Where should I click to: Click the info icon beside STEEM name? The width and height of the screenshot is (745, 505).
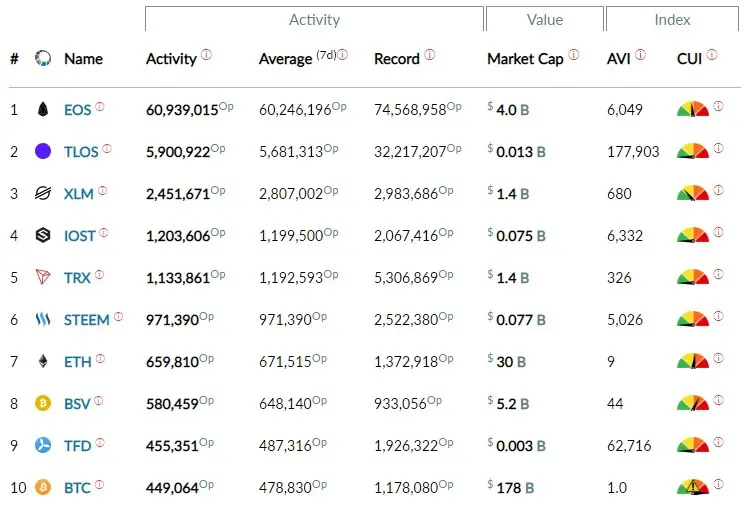(118, 316)
